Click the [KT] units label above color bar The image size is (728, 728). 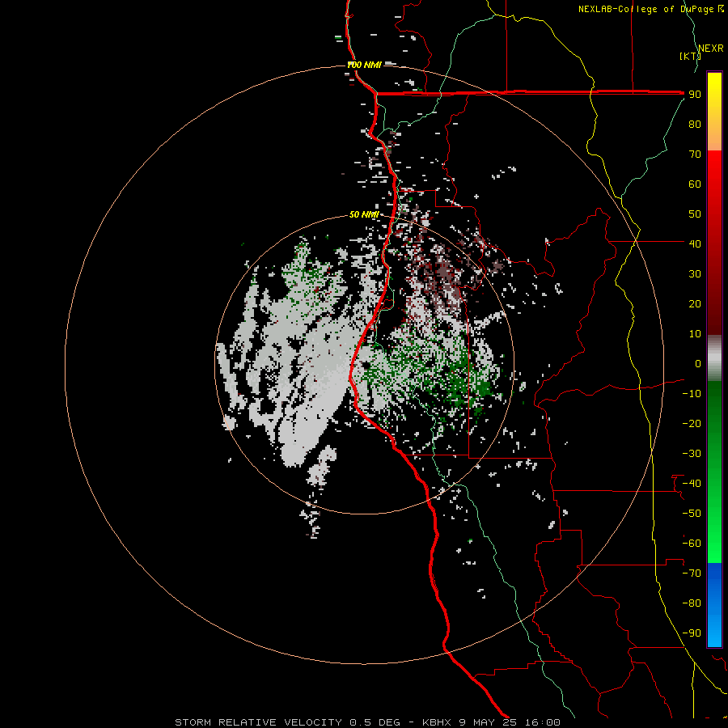pos(690,56)
